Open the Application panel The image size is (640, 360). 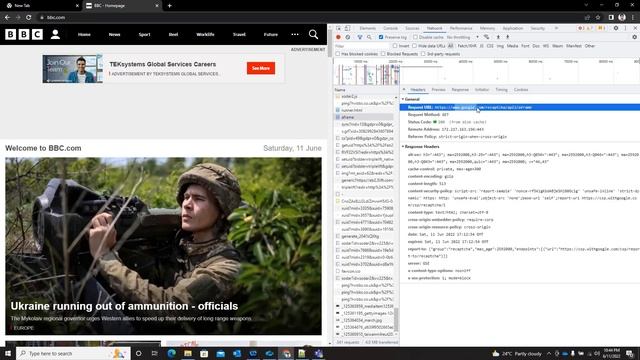click(x=513, y=28)
